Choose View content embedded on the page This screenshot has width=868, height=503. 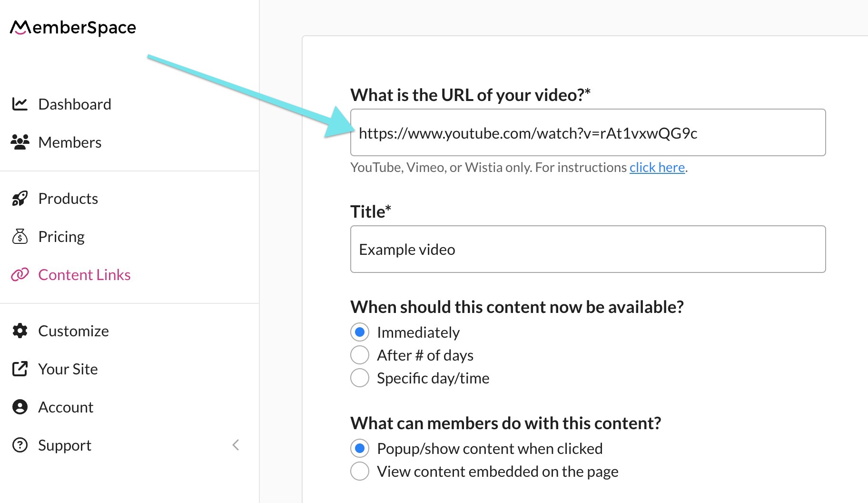(x=360, y=471)
